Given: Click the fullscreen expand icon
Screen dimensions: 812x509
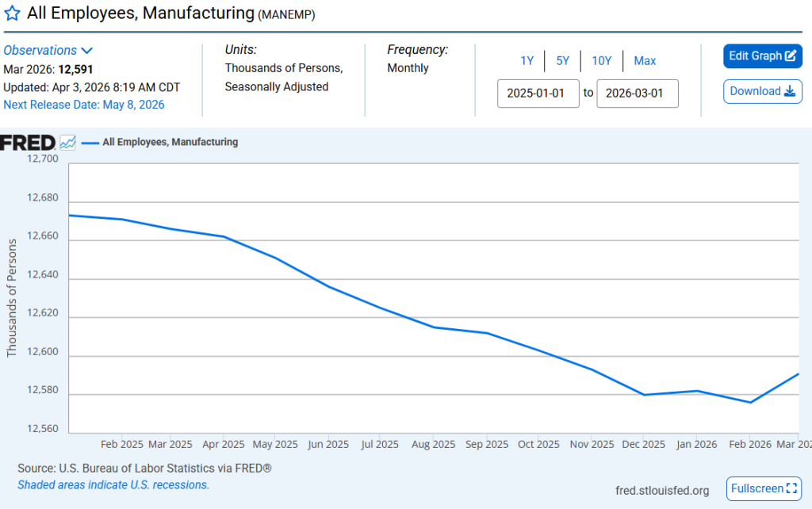Looking at the screenshot, I should (791, 488).
